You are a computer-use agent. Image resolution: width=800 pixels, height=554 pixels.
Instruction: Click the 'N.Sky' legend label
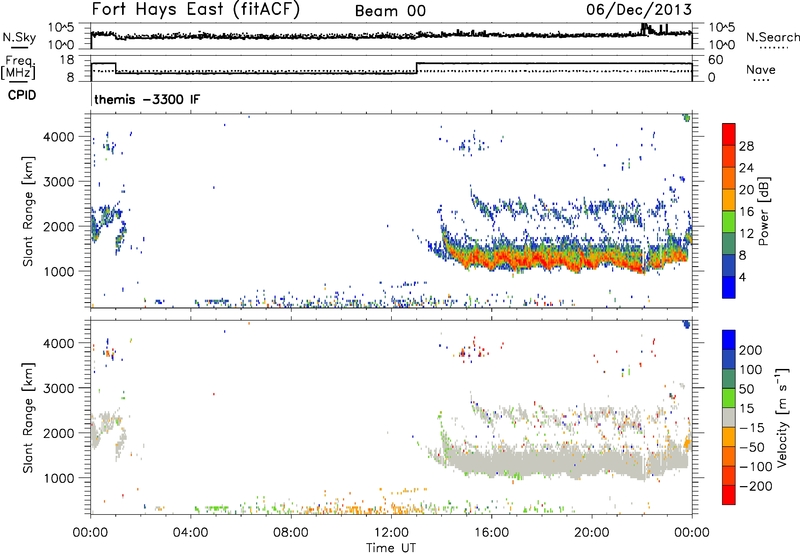pos(19,37)
